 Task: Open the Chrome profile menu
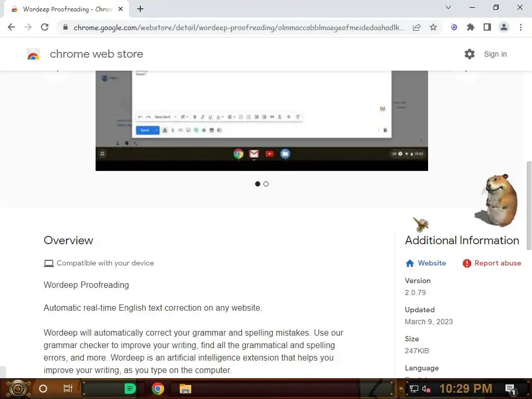pos(504,27)
